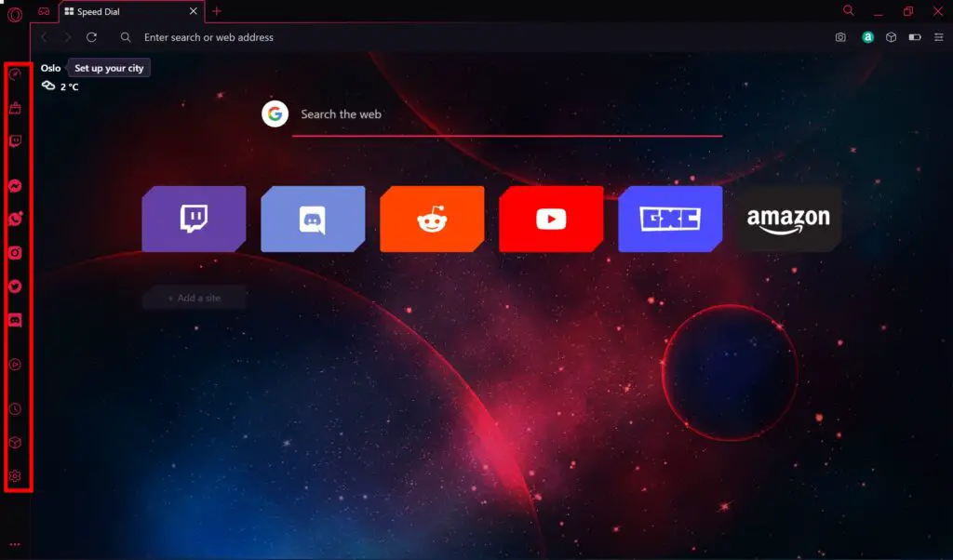Open the Reddit speed dial tile
The image size is (953, 560).
[x=432, y=219]
